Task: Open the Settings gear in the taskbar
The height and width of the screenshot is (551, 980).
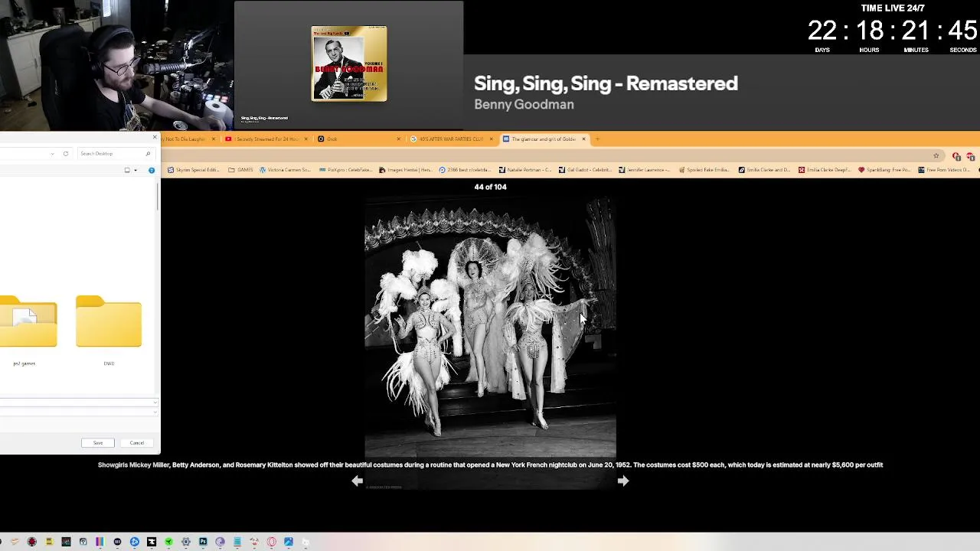Action: tap(186, 542)
